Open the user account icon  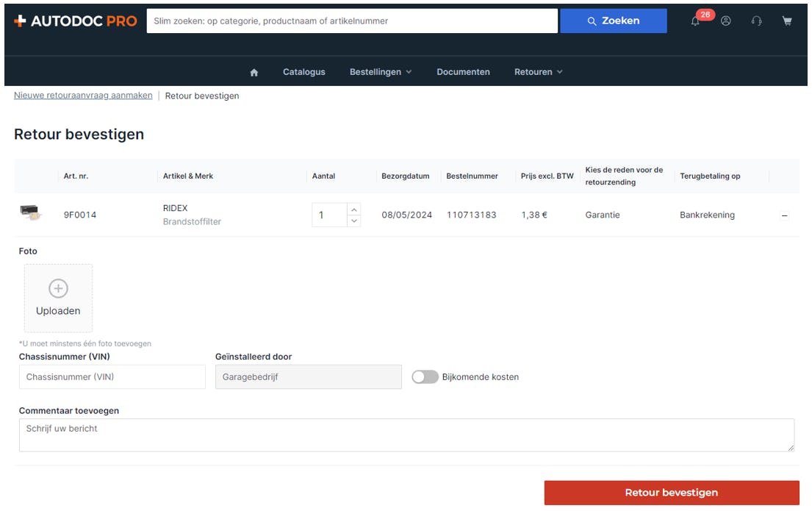[726, 21]
